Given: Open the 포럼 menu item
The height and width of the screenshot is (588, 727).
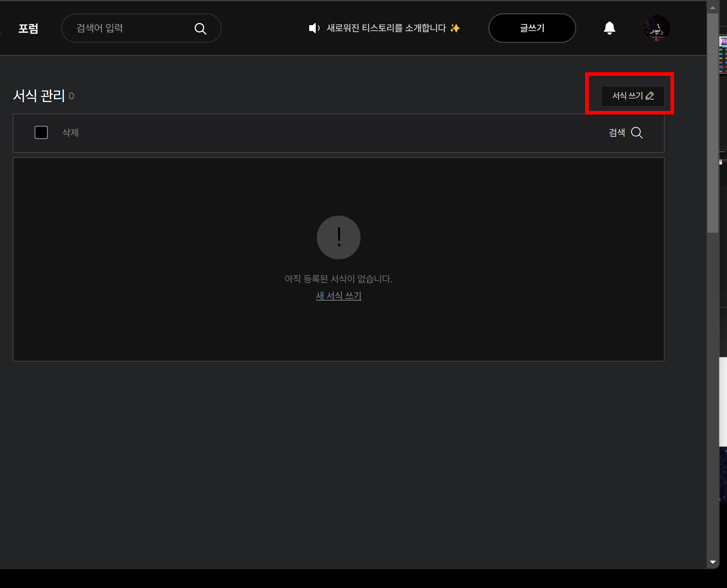Looking at the screenshot, I should (x=28, y=28).
